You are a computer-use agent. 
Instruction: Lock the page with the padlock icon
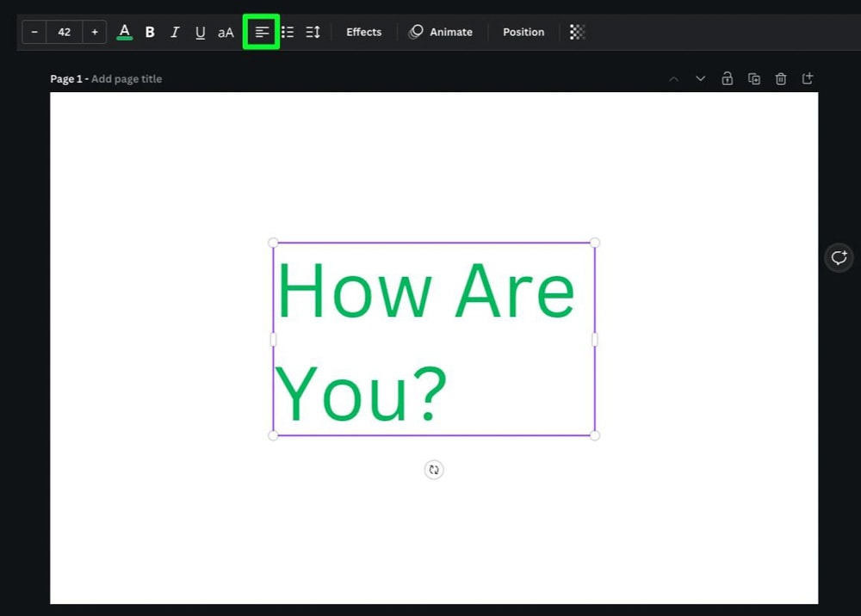728,79
